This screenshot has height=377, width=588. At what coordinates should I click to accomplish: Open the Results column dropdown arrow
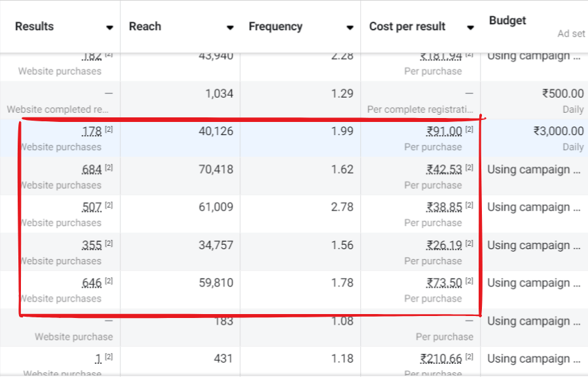click(x=109, y=28)
